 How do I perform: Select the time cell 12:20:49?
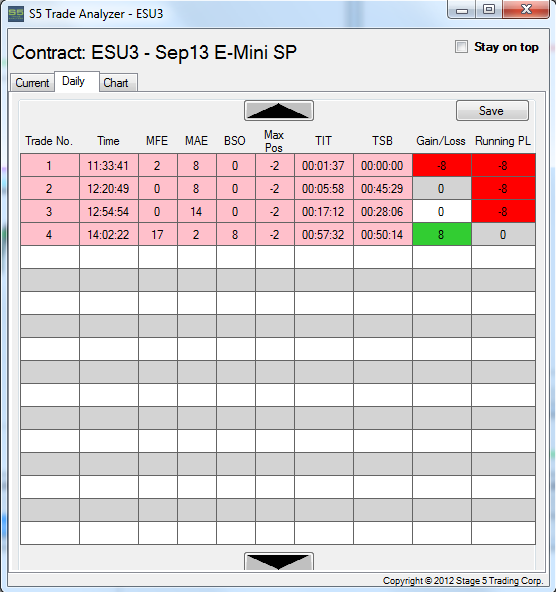click(109, 188)
